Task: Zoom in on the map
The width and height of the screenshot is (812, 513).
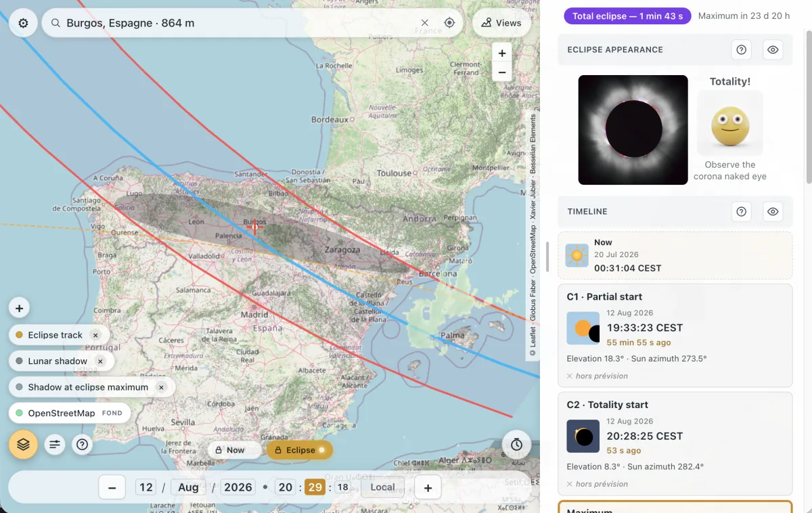Action: [x=502, y=53]
